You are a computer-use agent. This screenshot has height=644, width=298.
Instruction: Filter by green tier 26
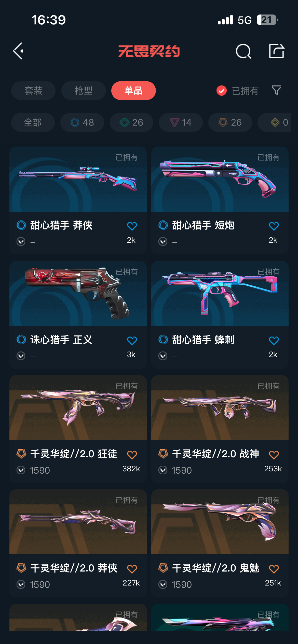(x=131, y=122)
